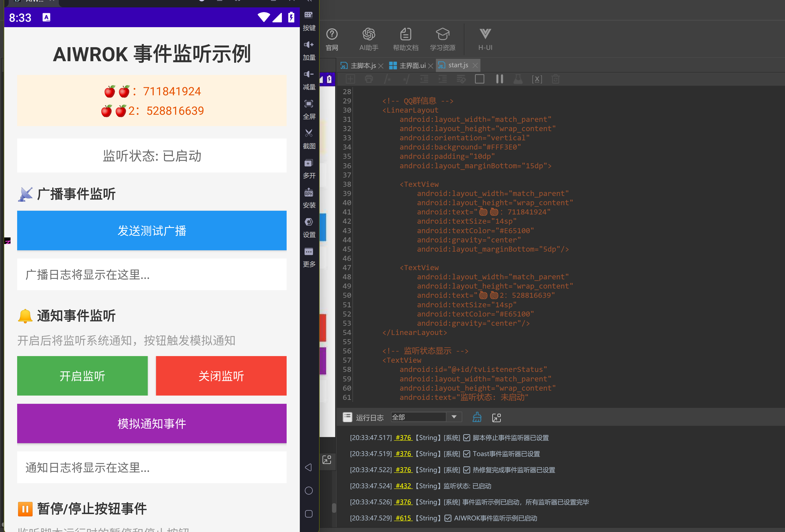Pop out the run log panel
The height and width of the screenshot is (532, 785).
click(x=497, y=418)
